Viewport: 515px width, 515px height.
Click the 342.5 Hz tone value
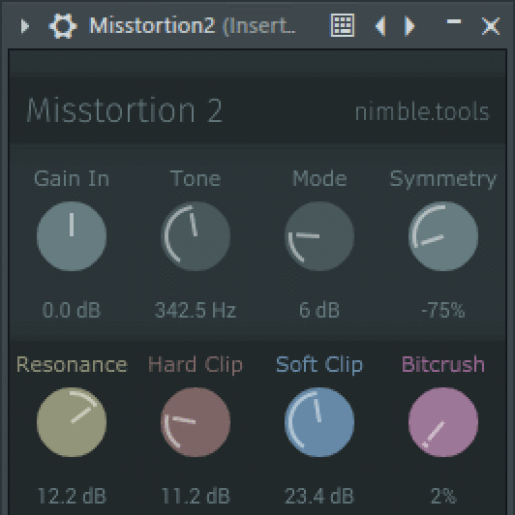(x=196, y=310)
